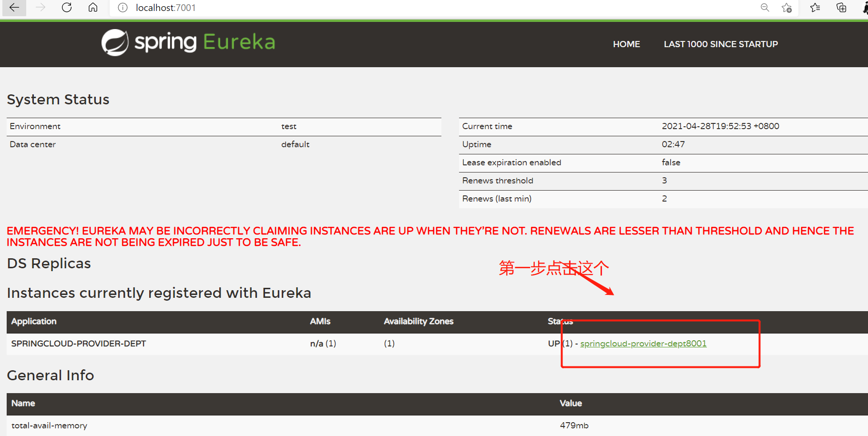Click the zoom magnifier icon in the address bar
This screenshot has width=868, height=436.
tap(765, 8)
